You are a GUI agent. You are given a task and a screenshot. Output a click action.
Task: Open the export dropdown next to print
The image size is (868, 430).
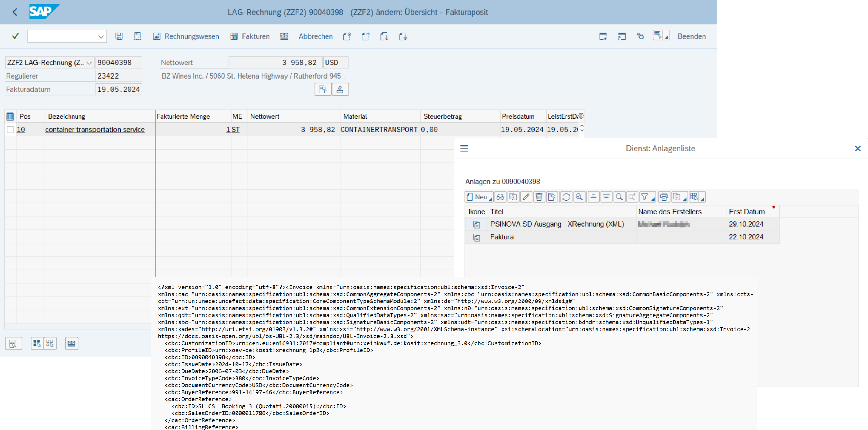click(679, 197)
